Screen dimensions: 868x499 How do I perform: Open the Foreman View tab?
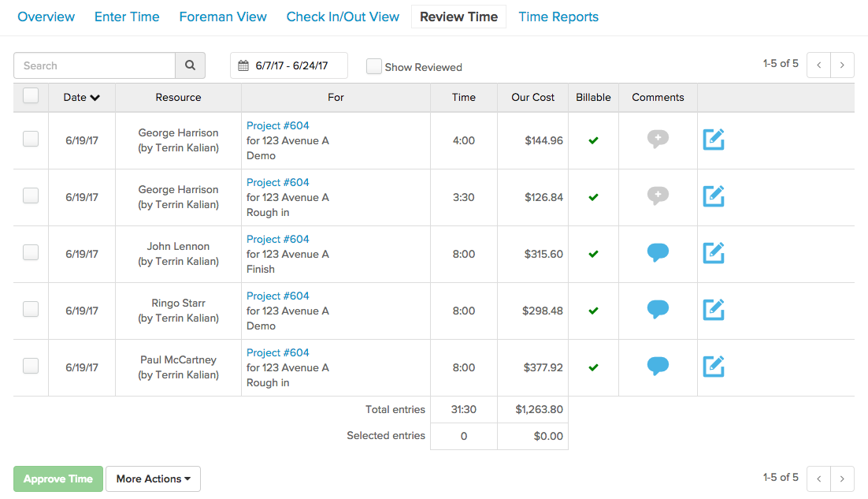(x=223, y=17)
